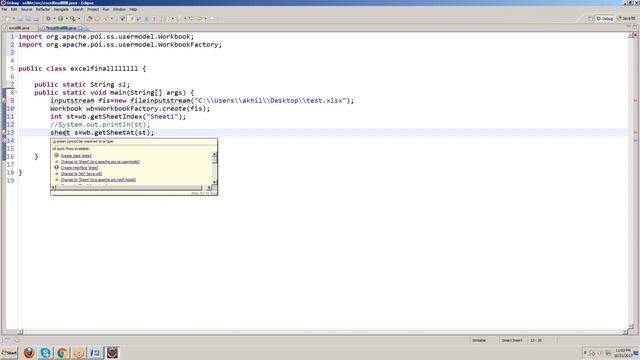Click 'fileinputstream' text on line 9
The width and height of the screenshot is (640, 360).
pos(160,100)
